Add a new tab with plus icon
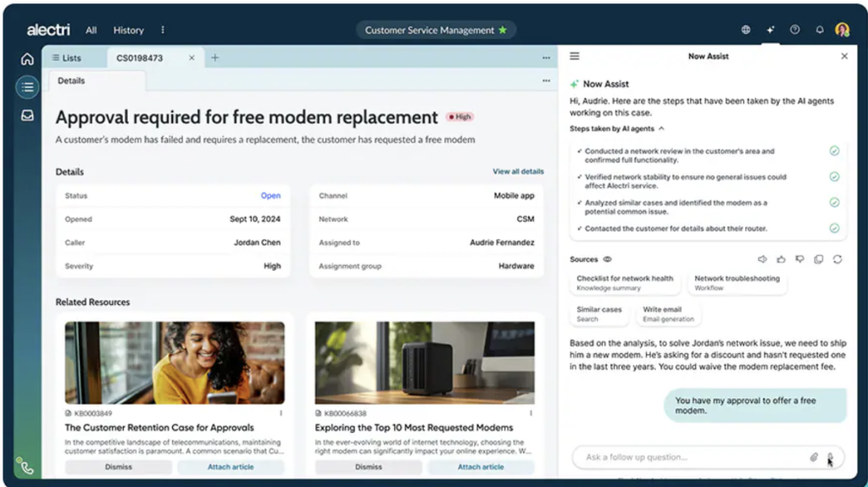Viewport: 868px width, 487px height. pos(214,58)
